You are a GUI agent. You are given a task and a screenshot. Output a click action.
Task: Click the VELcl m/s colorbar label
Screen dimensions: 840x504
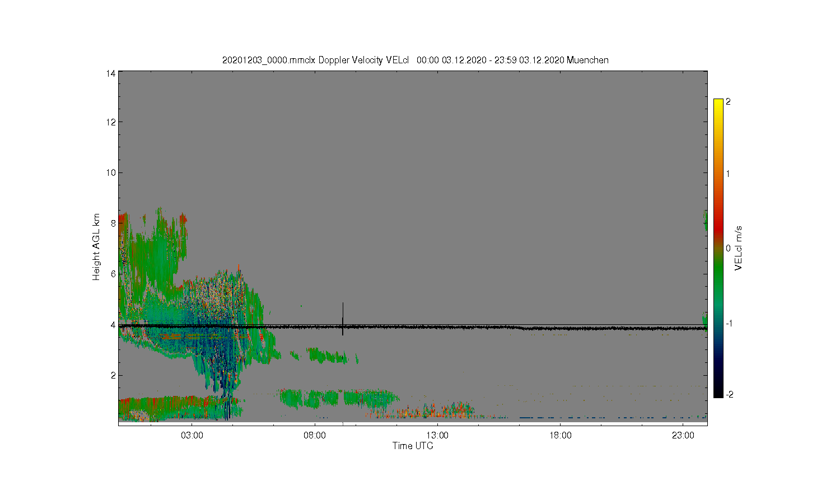[739, 248]
